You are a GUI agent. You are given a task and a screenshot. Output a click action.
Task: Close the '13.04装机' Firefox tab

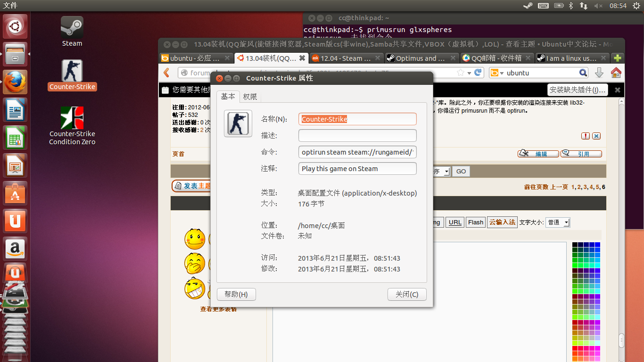[302, 58]
